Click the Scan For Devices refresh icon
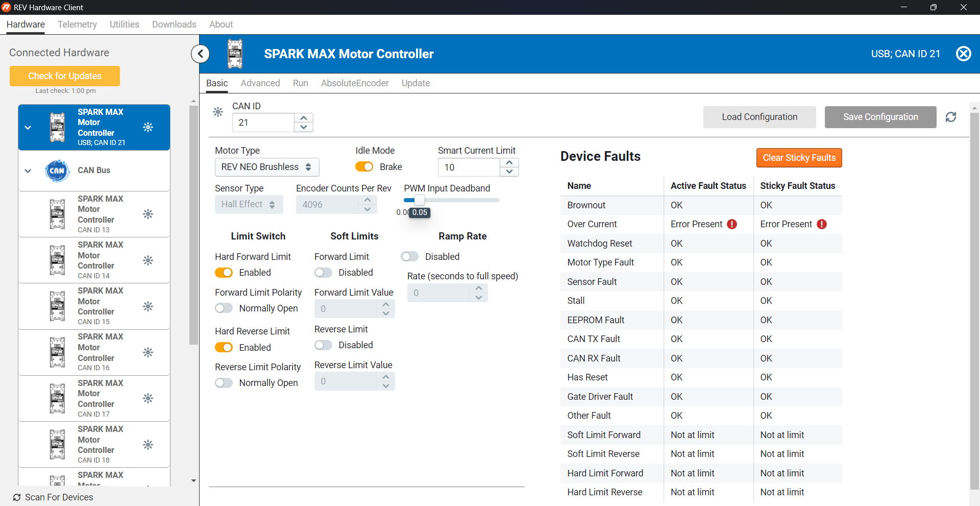The image size is (980, 506). click(x=17, y=497)
